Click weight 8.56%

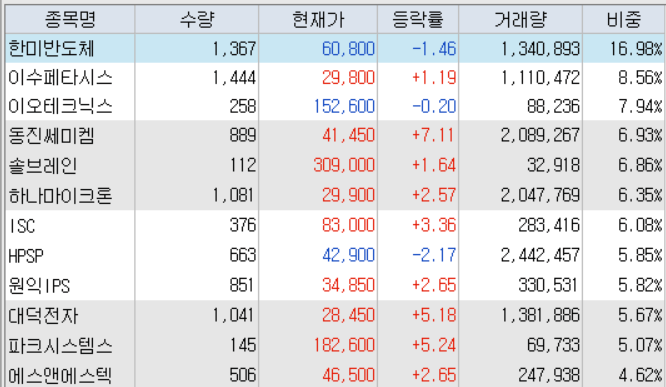click(x=641, y=78)
